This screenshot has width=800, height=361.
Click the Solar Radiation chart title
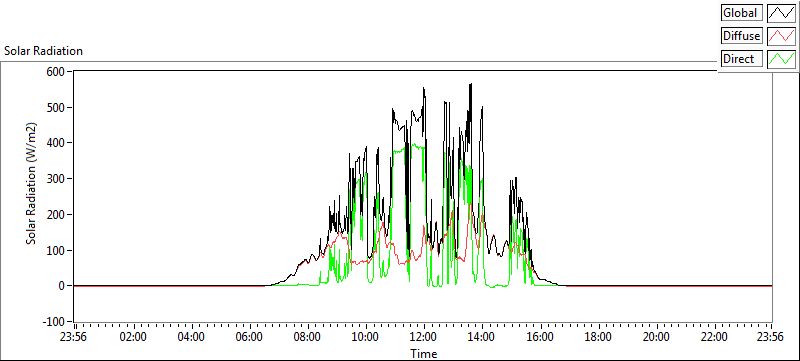click(x=43, y=51)
